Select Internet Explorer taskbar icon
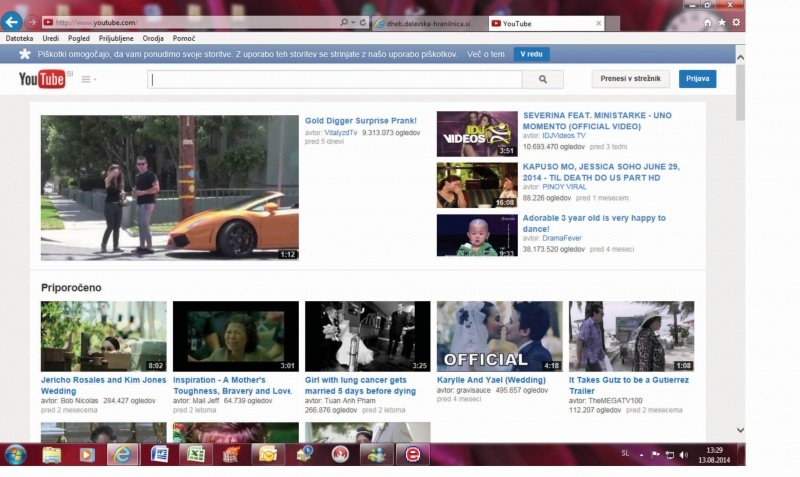 coord(122,454)
